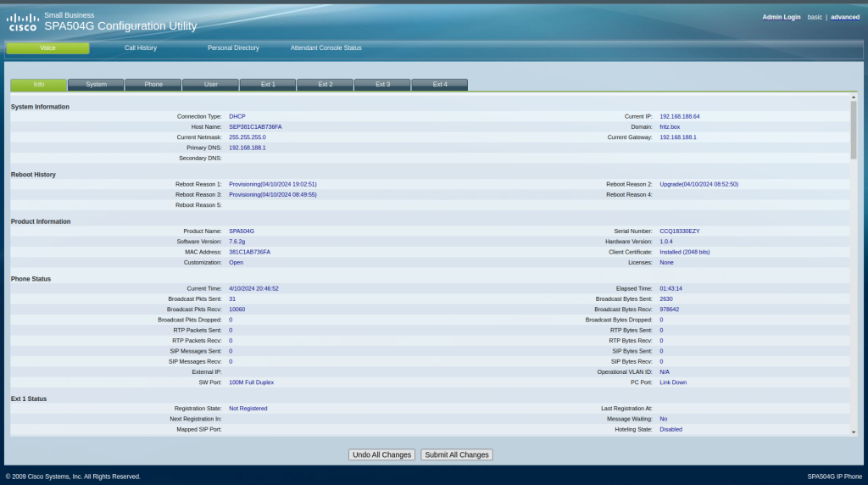Click the Reboot Reason 1 Provisioning value
Screen dimensions: 868x485
[x=273, y=184]
